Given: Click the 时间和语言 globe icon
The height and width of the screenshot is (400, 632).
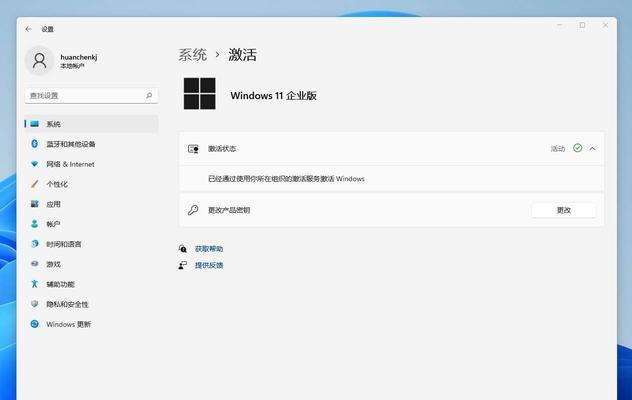Looking at the screenshot, I should (35, 244).
